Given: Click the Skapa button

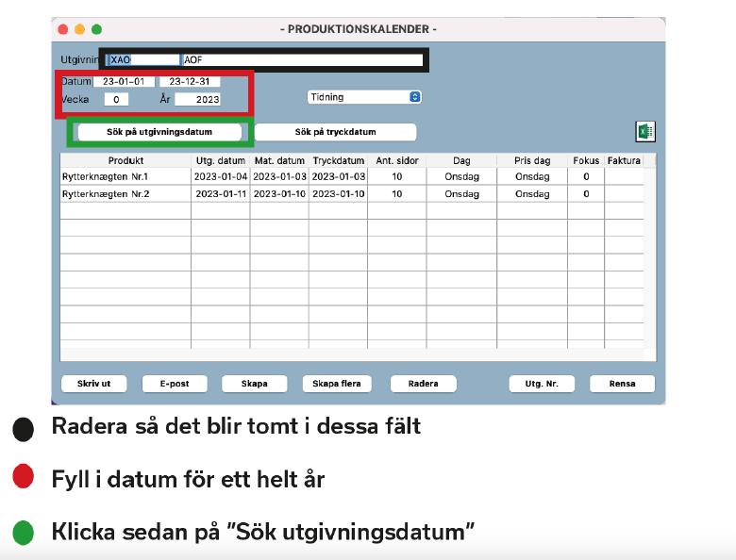Looking at the screenshot, I should tap(254, 384).
